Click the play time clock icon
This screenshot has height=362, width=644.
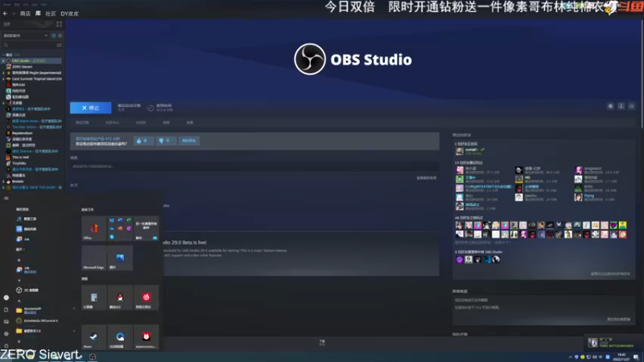(x=151, y=108)
